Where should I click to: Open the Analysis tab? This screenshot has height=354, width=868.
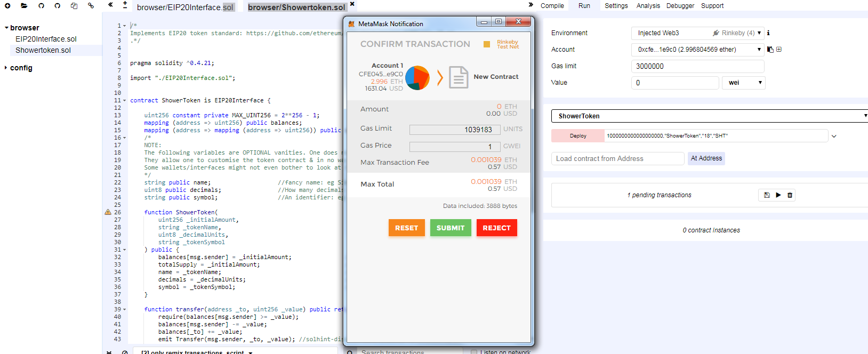tap(648, 6)
